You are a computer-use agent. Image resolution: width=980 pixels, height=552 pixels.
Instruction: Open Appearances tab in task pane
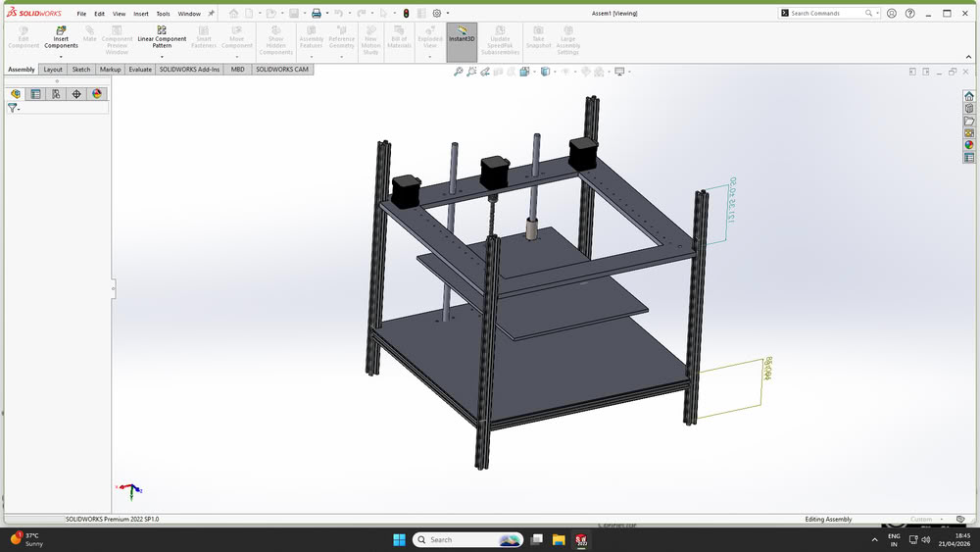tap(969, 145)
